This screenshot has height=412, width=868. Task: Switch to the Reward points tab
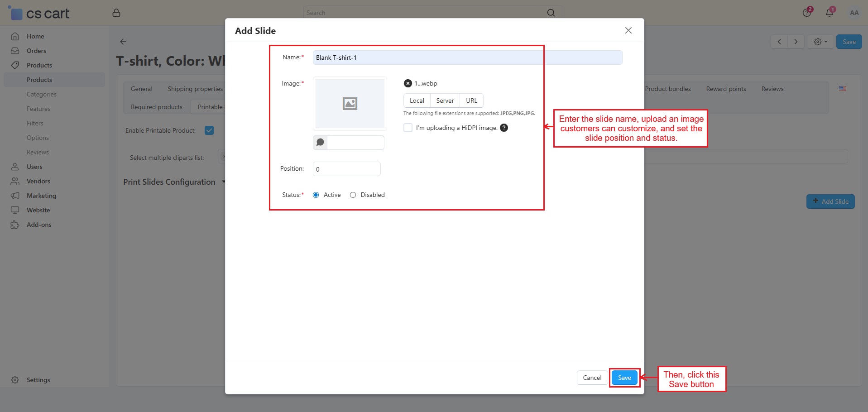[726, 89]
